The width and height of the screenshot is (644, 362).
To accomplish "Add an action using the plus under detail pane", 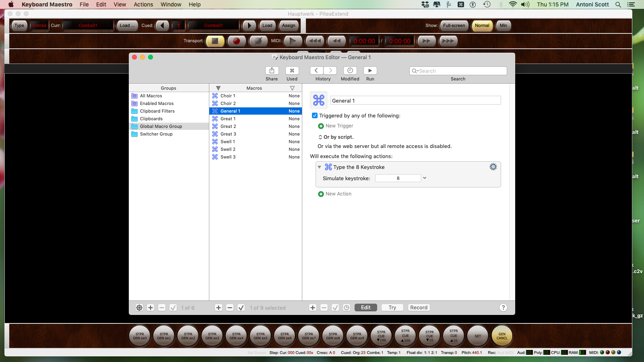I will (x=313, y=308).
